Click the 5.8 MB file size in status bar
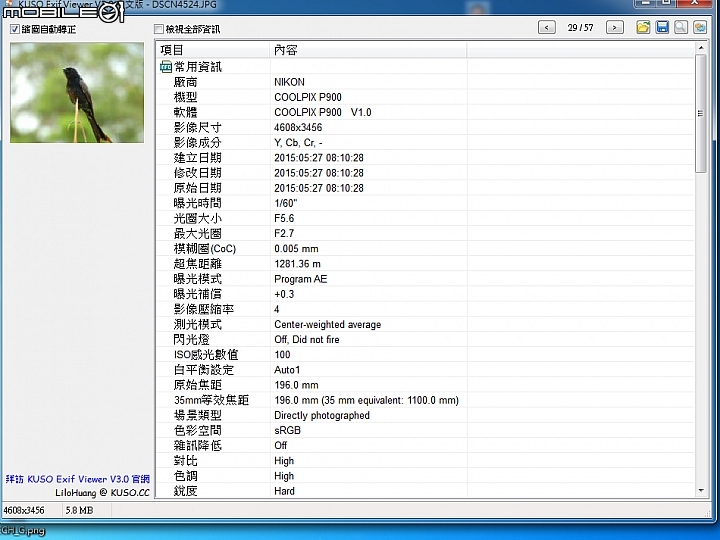Viewport: 720px width, 540px height. tap(79, 510)
